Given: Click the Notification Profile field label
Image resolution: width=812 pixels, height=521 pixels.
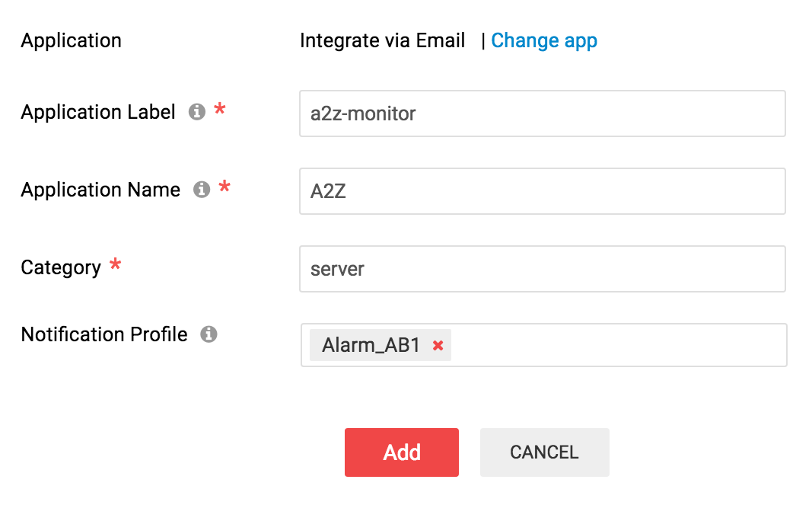Looking at the screenshot, I should pyautogui.click(x=104, y=334).
